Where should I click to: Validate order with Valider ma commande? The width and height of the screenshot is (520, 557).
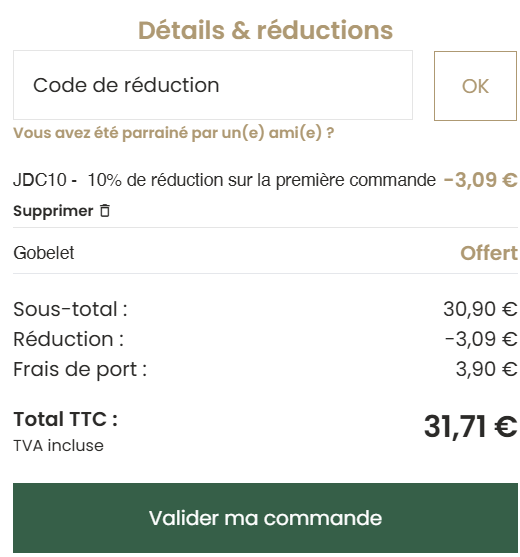(265, 518)
